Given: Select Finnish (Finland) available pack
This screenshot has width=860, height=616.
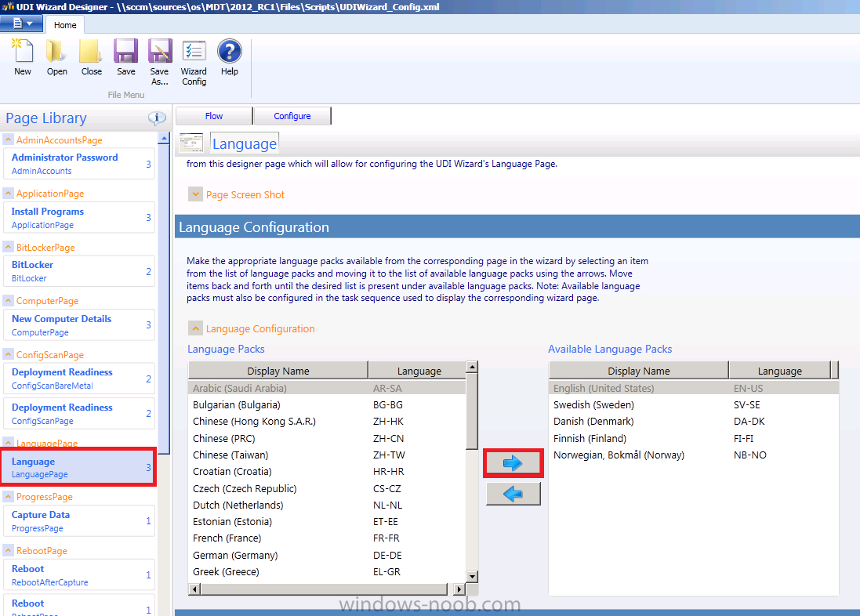Looking at the screenshot, I should coord(693,438).
